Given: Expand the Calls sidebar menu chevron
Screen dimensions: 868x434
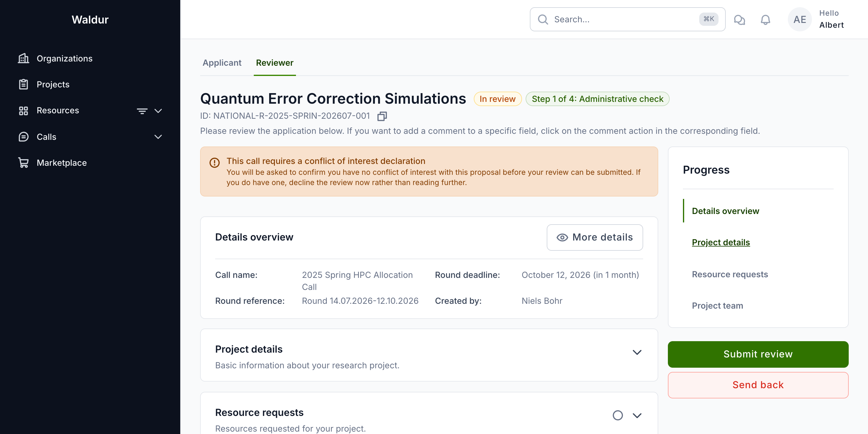Looking at the screenshot, I should (x=158, y=137).
